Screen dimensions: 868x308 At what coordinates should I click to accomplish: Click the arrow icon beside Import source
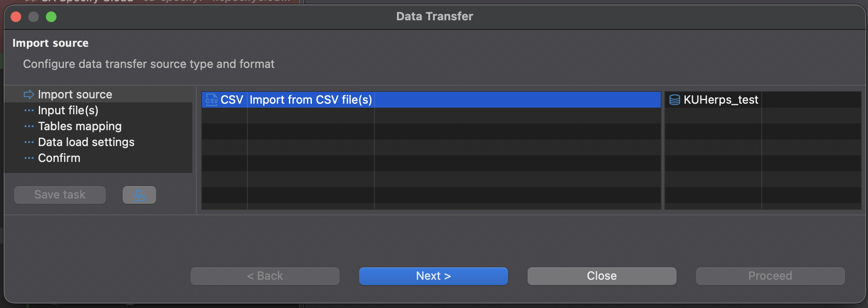29,94
